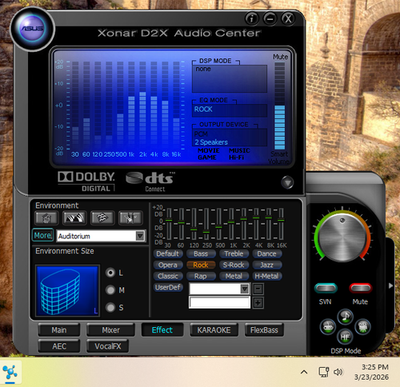Click the Dolby Digital logo

click(86, 182)
